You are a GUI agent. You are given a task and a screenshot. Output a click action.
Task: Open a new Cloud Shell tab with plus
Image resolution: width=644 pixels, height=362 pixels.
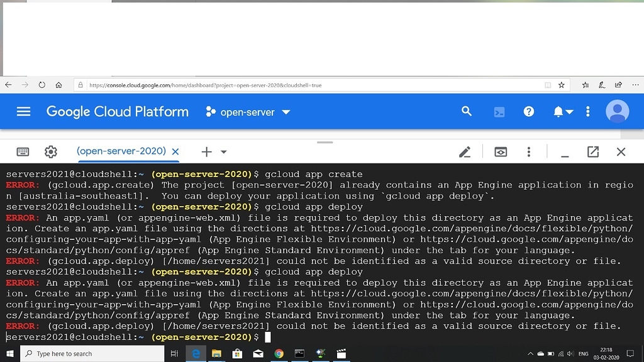click(x=206, y=151)
